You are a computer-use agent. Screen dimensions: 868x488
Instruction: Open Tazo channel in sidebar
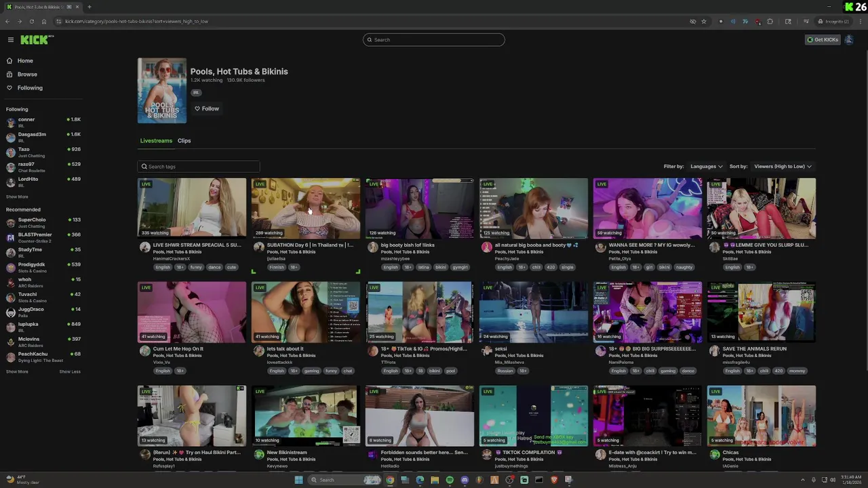(x=43, y=152)
